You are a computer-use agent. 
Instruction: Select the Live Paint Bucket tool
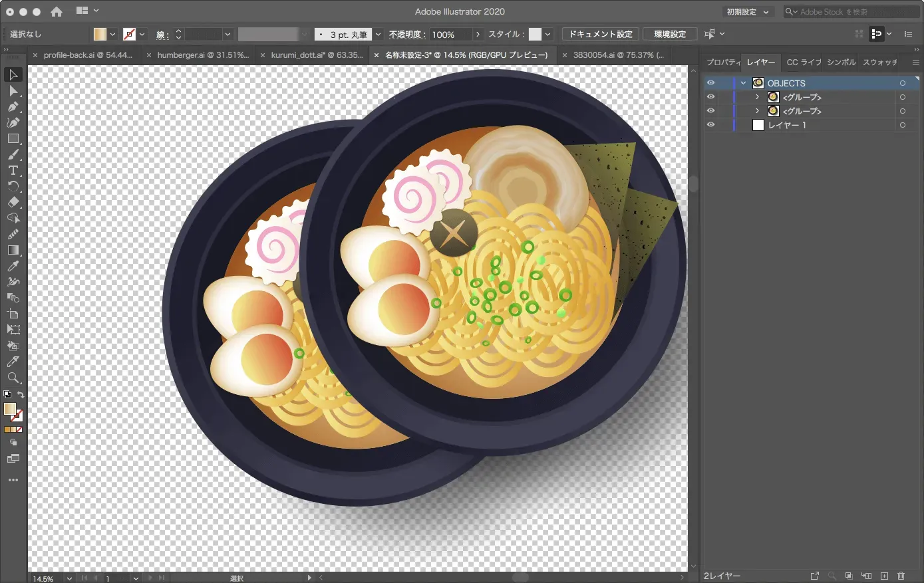pos(13,346)
